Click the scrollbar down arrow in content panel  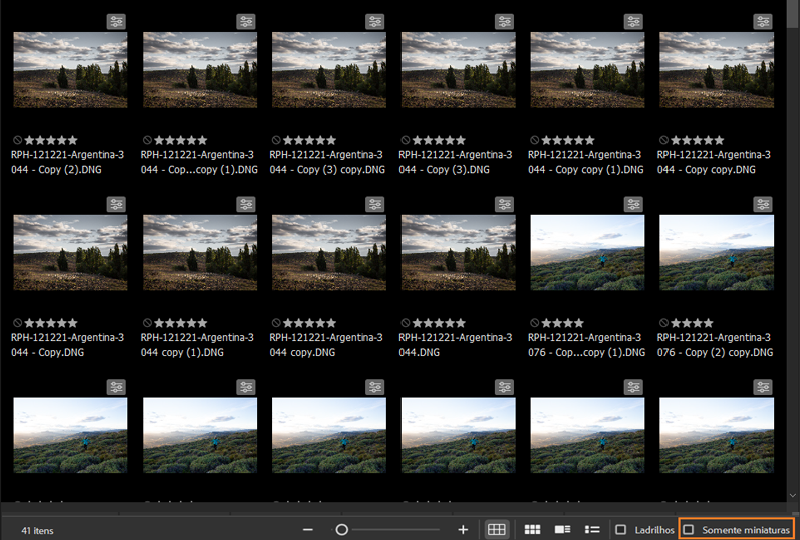pyautogui.click(x=793, y=495)
